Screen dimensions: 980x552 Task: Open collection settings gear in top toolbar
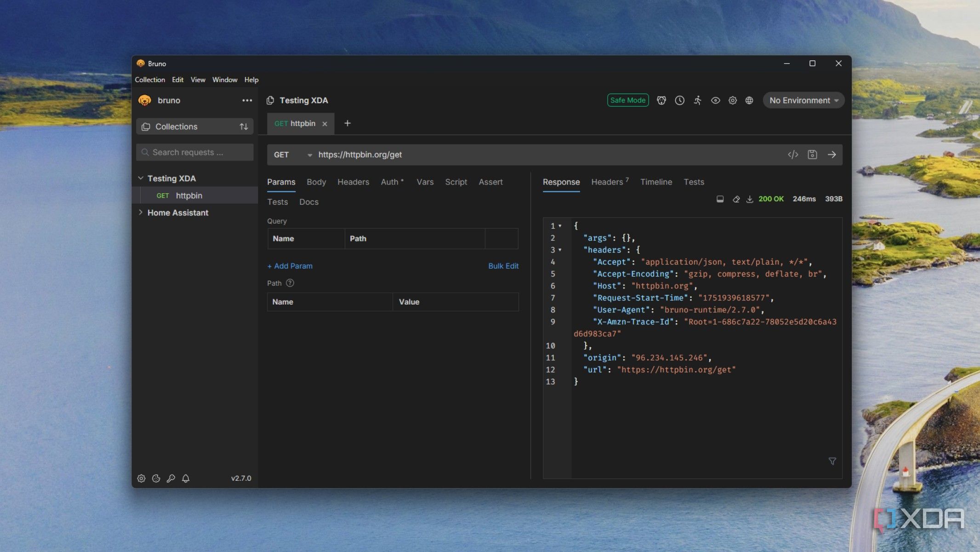(732, 100)
